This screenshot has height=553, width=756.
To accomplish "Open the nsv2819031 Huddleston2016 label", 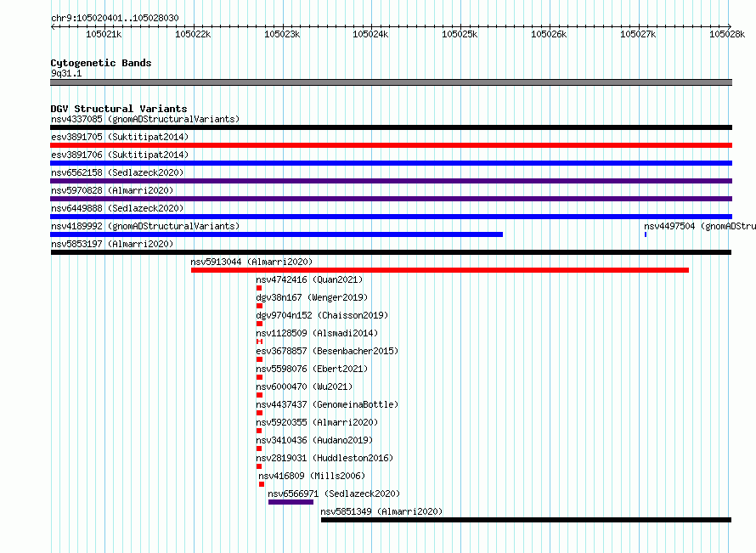I will [x=324, y=458].
